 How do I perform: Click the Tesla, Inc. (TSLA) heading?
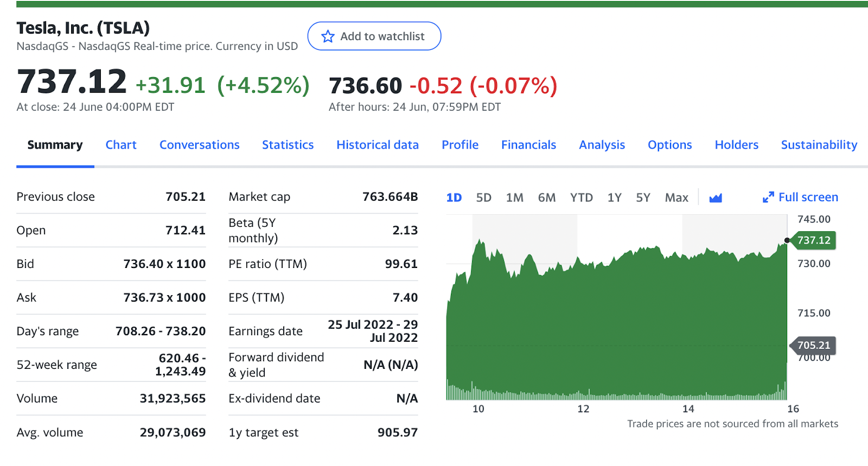tap(83, 28)
